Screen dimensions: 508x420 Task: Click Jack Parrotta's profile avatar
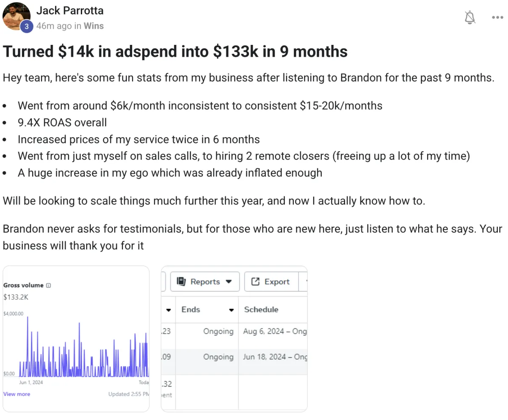tap(16, 16)
